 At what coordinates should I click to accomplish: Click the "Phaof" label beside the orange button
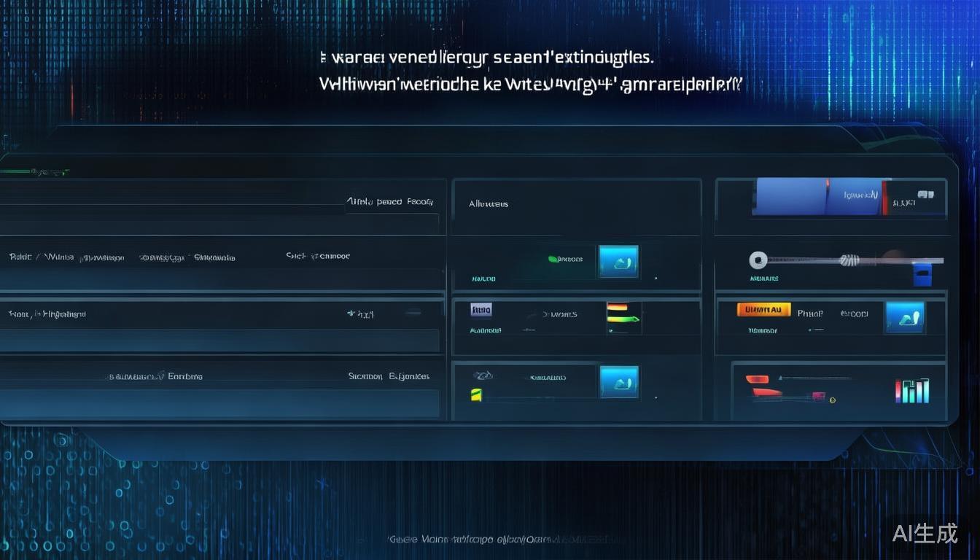click(x=810, y=314)
